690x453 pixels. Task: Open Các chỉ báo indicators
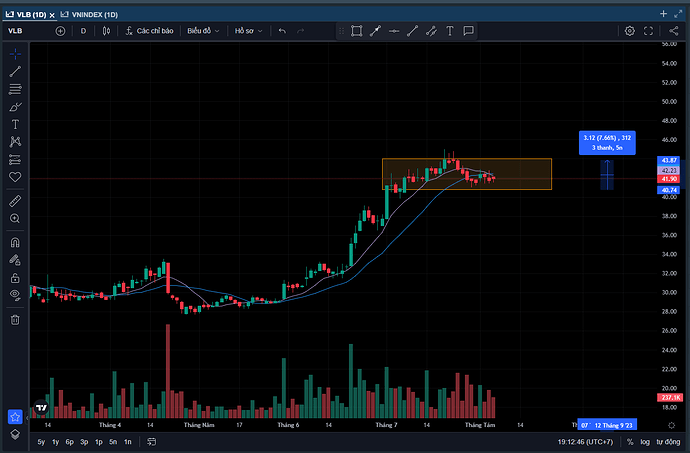click(x=150, y=31)
